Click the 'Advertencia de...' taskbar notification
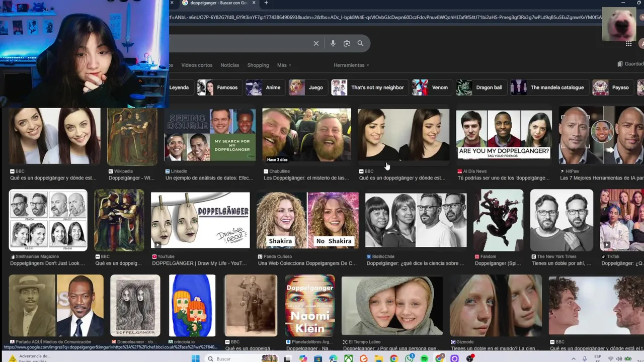The height and width of the screenshot is (362, 644). (x=30, y=357)
